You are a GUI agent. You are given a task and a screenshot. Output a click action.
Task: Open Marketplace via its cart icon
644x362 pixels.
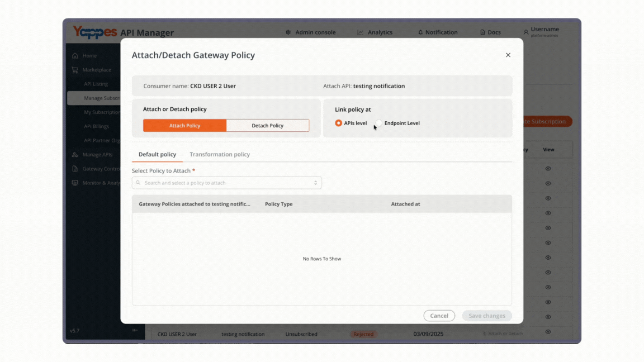75,70
